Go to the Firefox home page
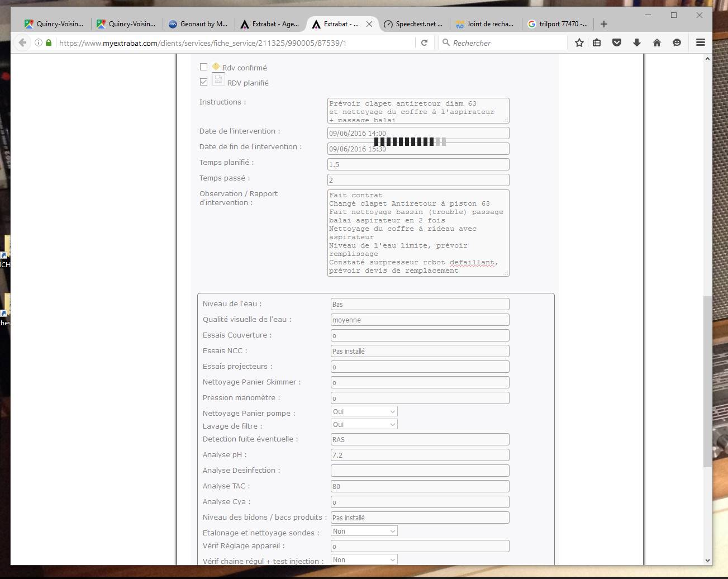Viewport: 728px width, 579px height. (x=657, y=42)
